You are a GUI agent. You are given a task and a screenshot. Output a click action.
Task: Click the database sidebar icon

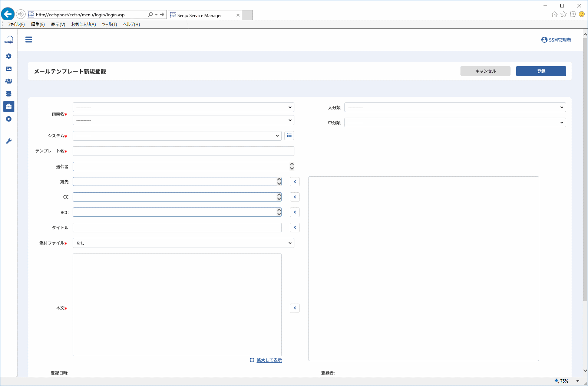pyautogui.click(x=9, y=94)
